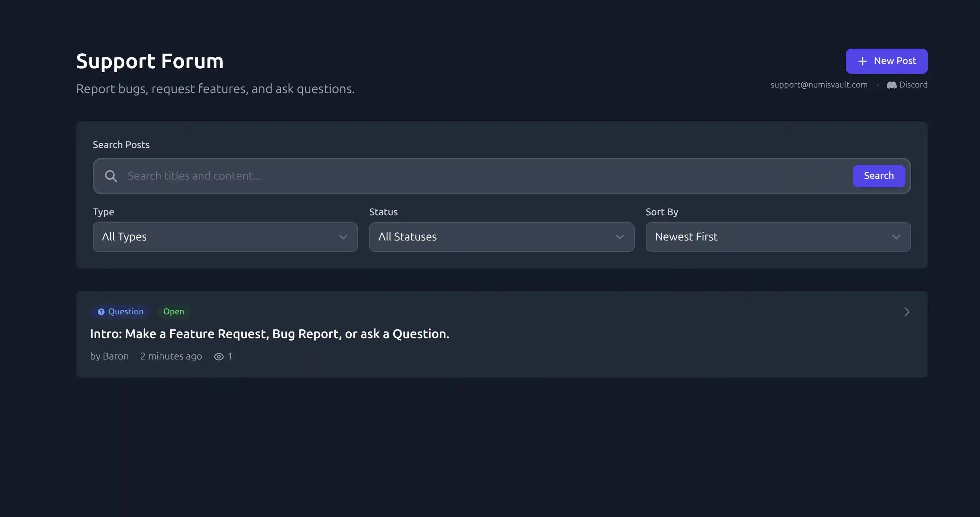The width and height of the screenshot is (980, 517).
Task: Open the Intro: Make a Feature Request post
Action: (269, 334)
